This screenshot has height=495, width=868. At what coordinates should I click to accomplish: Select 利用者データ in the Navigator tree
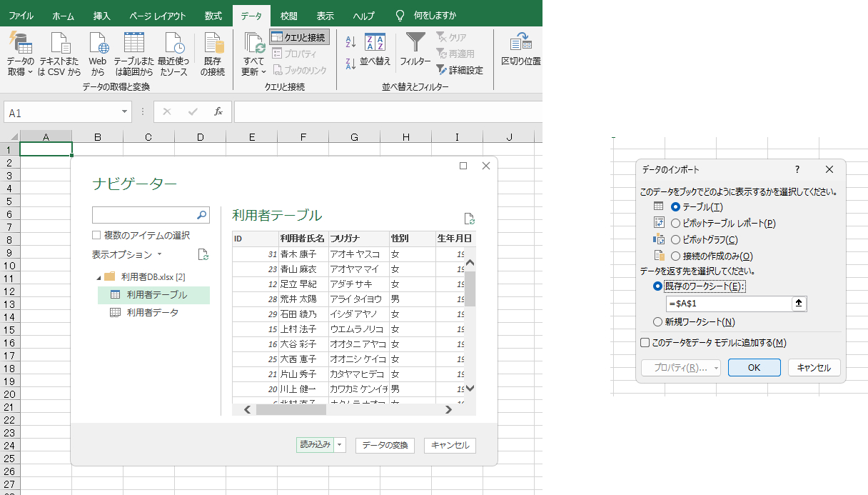(x=153, y=313)
